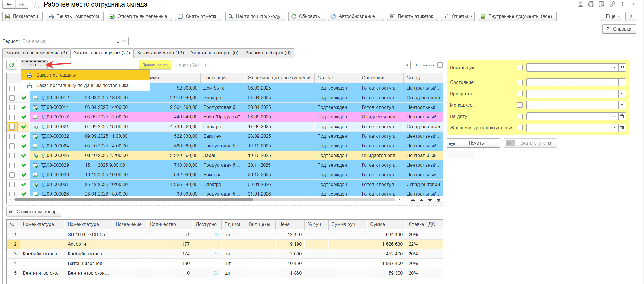Enable the Состояние filter checkbox
644x284 pixels.
click(520, 82)
